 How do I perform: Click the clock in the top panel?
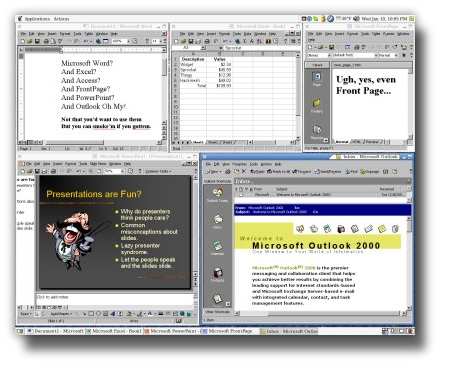384,19
